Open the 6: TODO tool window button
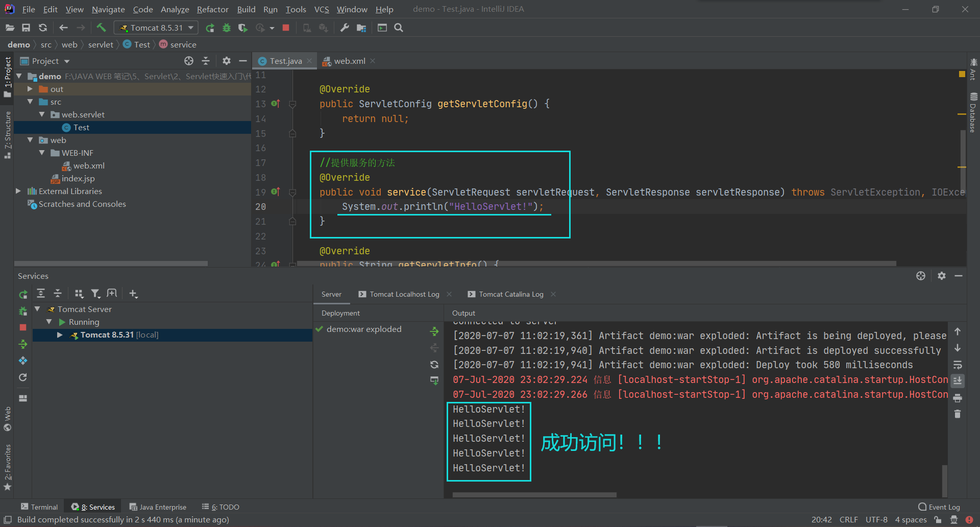Viewport: 980px width, 527px height. [220, 507]
